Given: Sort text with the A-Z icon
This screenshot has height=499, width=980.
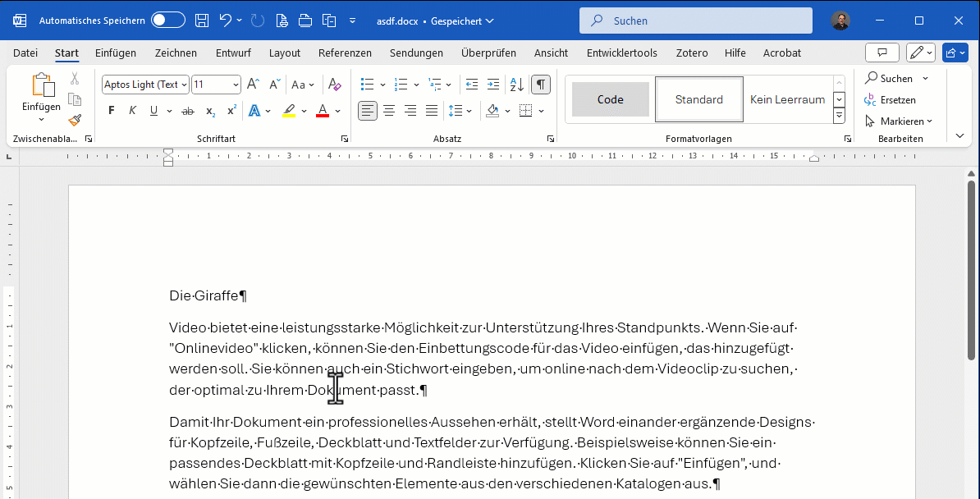Looking at the screenshot, I should tap(516, 85).
